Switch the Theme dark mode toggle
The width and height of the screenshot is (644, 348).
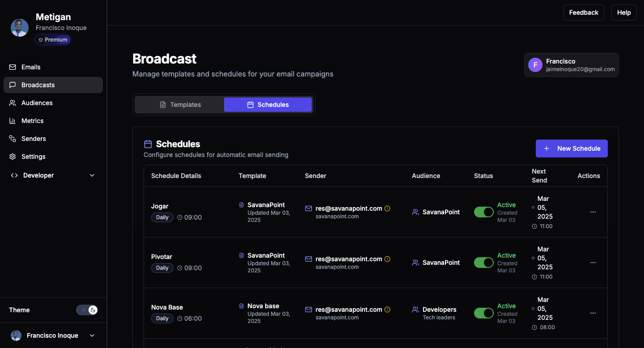87,310
